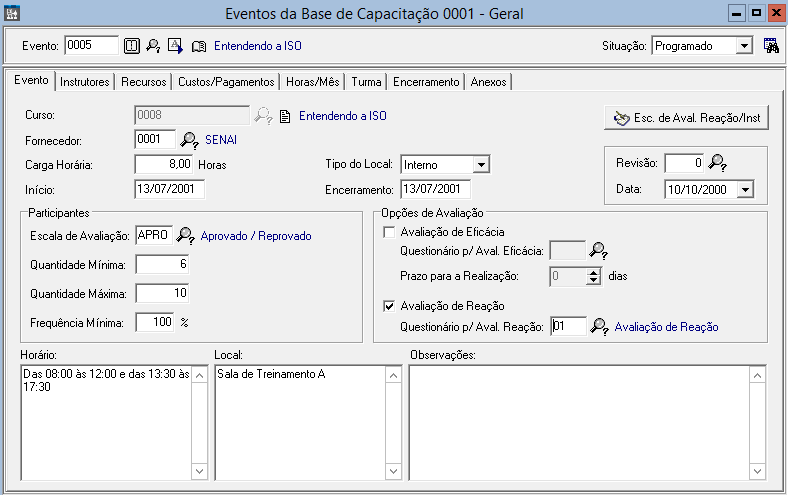This screenshot has width=788, height=495.
Task: Switch to the Instrutores tab
Action: [84, 82]
